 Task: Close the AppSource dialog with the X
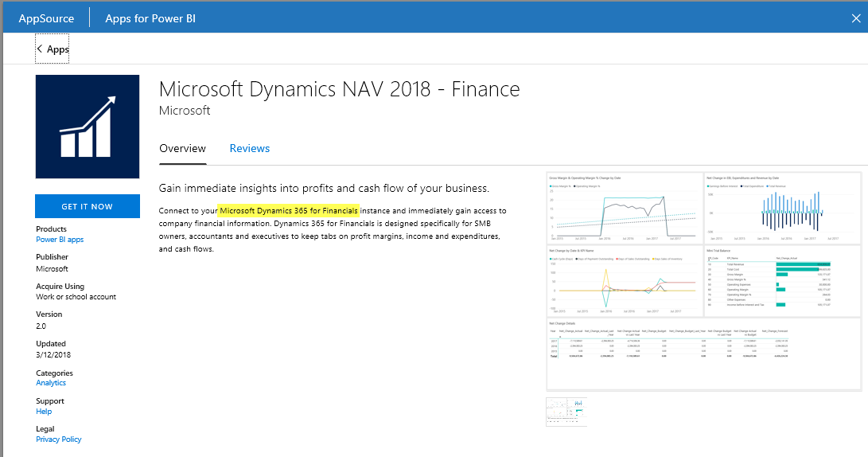coord(856,18)
